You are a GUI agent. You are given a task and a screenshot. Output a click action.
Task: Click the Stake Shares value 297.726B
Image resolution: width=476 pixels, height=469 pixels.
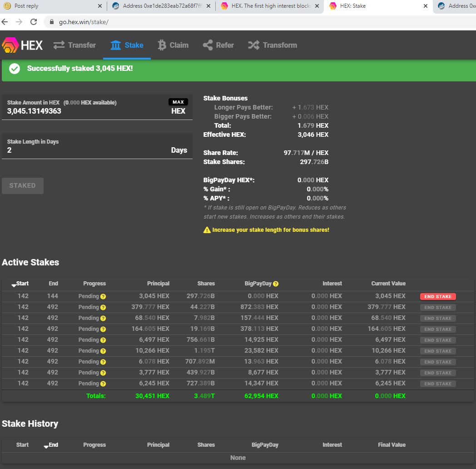pos(314,162)
